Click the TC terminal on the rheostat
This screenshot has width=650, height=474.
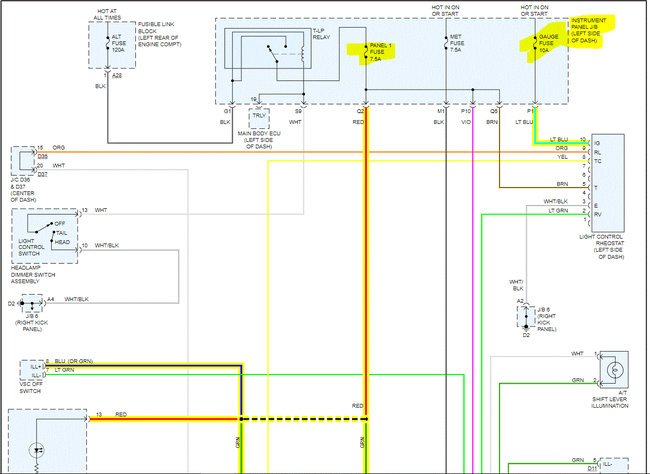598,161
